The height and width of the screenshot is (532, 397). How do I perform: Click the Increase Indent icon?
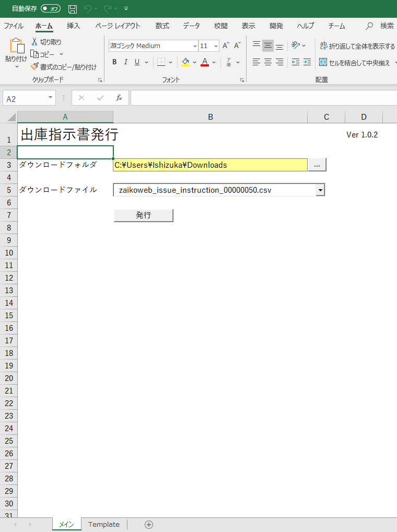[307, 62]
